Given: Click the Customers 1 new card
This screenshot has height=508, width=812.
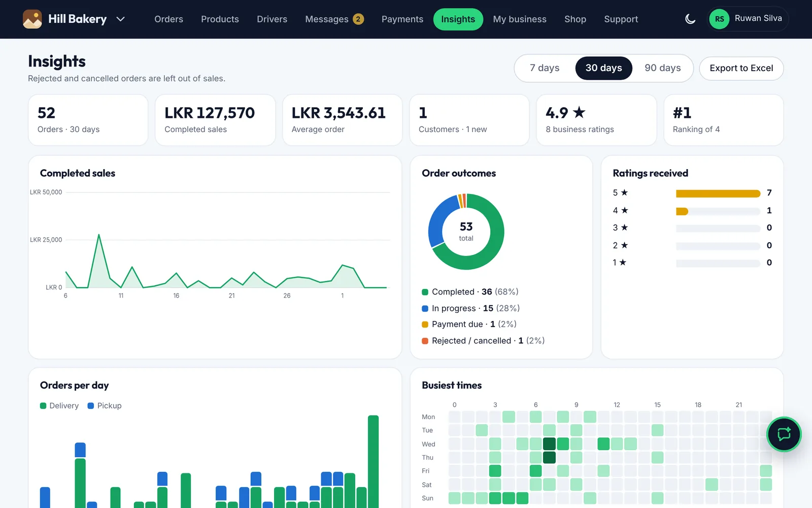Looking at the screenshot, I should pyautogui.click(x=469, y=120).
